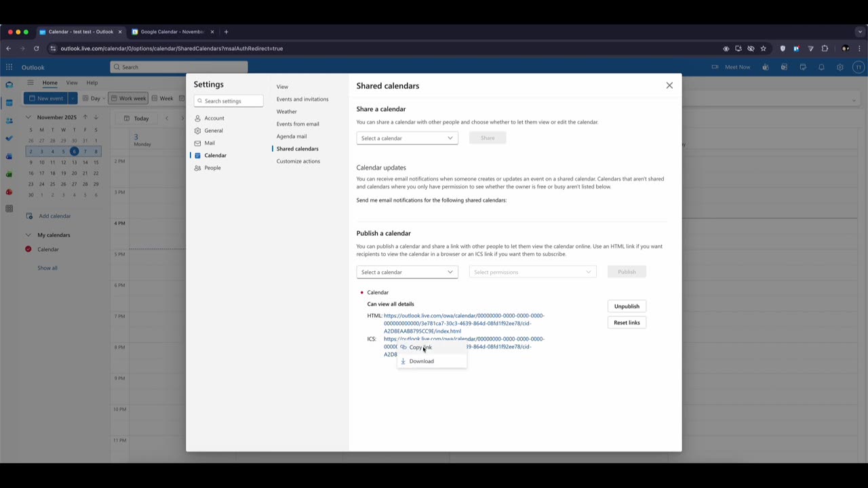Screen dimensions: 868x488
Task: Open the Excel app in left rail
Action: pyautogui.click(x=9, y=174)
